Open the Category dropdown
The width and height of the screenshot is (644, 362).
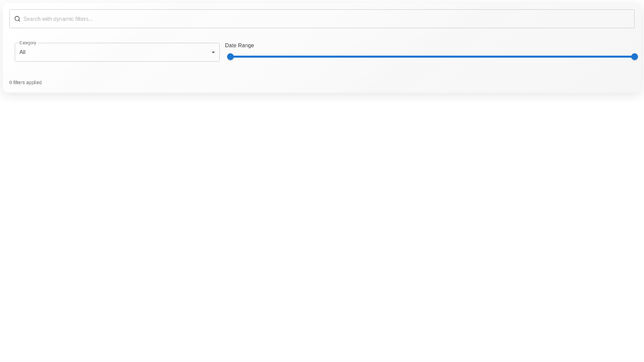117,52
